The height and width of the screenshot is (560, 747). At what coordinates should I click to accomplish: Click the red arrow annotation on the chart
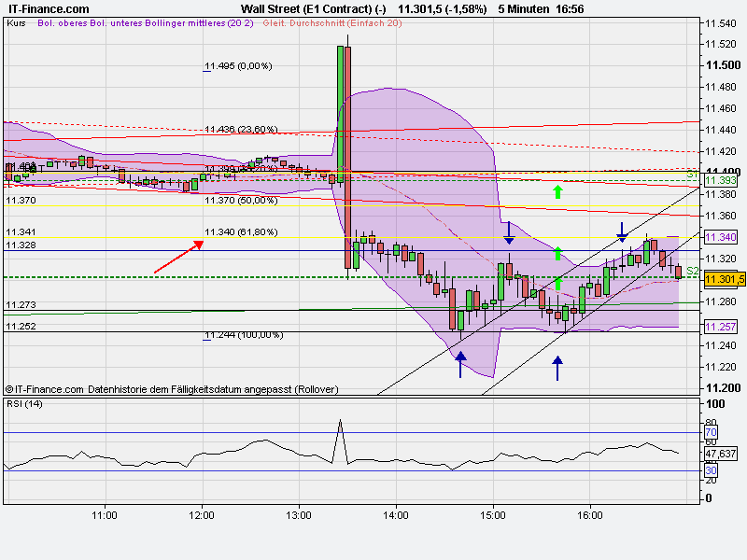pyautogui.click(x=177, y=258)
